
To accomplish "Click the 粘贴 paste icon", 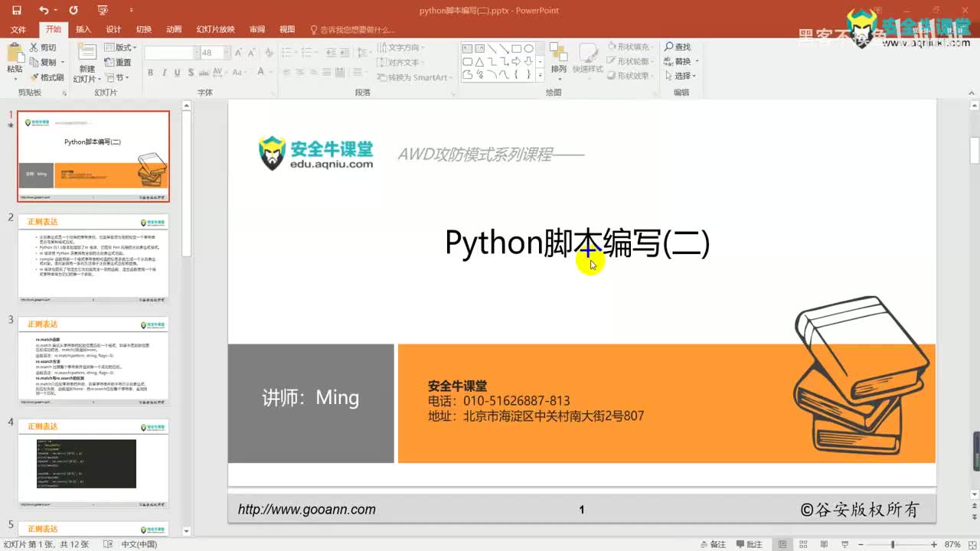I will click(x=15, y=53).
